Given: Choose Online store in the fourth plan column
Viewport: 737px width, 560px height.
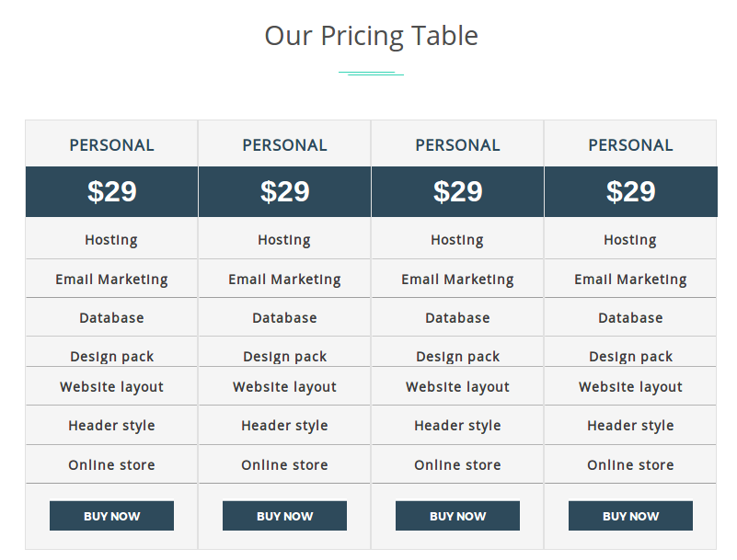Looking at the screenshot, I should click(x=630, y=465).
